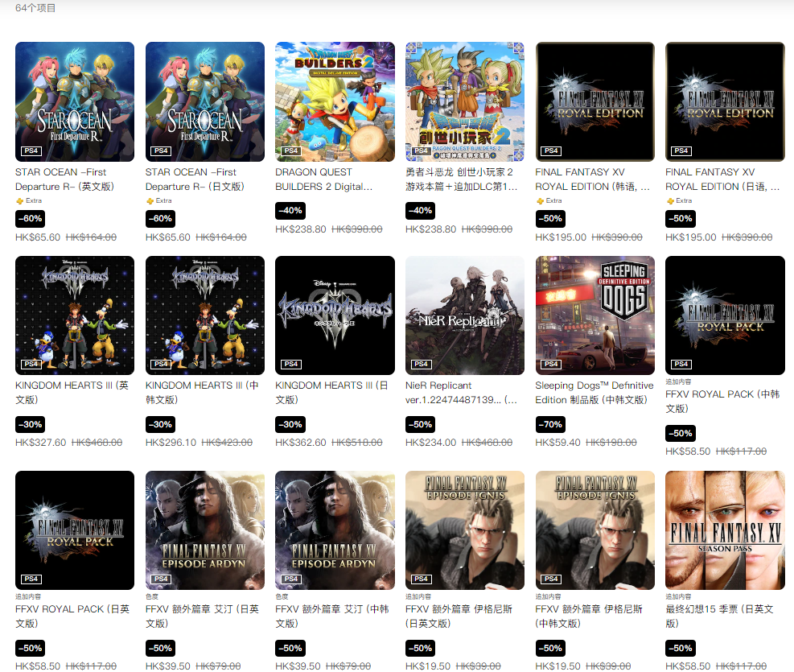Open the STAR OCEAN First Departure R (日文版) cover
This screenshot has width=794, height=672.
click(205, 101)
